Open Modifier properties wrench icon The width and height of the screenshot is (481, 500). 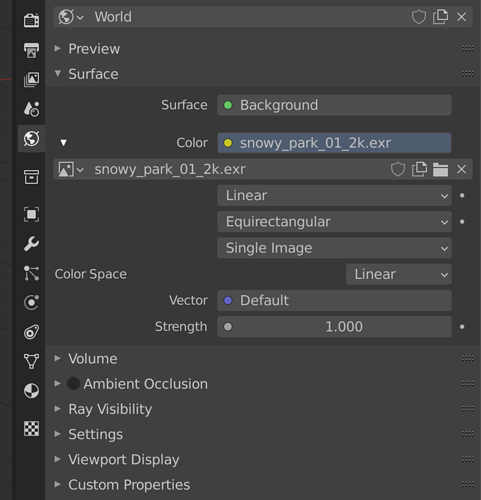(31, 244)
